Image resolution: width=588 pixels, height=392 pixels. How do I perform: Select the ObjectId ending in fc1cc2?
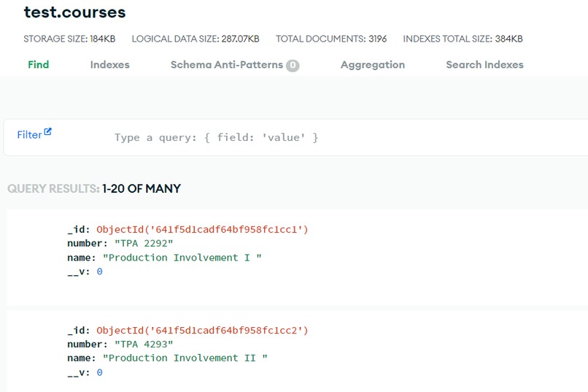(x=202, y=330)
